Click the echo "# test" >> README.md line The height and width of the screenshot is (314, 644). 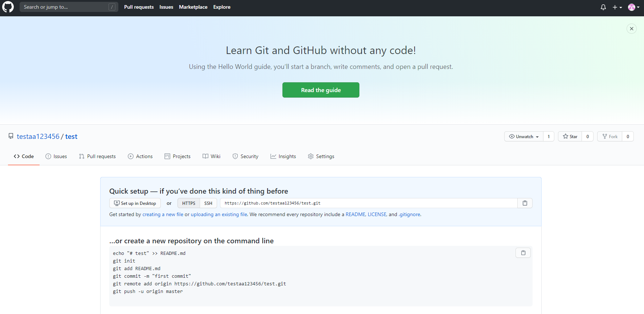point(149,253)
